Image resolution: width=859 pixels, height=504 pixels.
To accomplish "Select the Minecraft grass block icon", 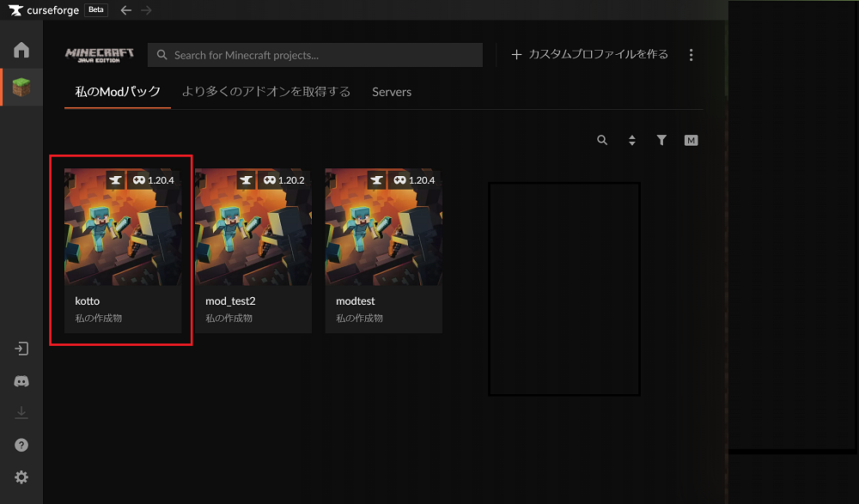I will point(21,88).
